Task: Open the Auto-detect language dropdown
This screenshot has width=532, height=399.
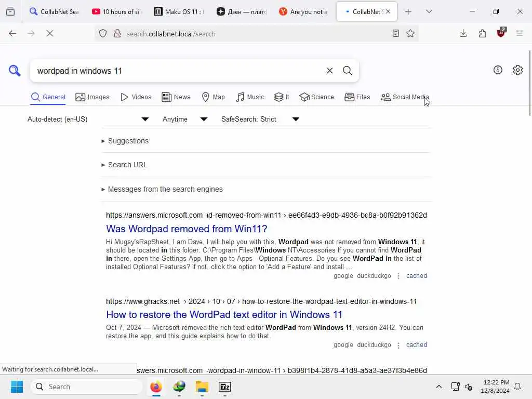Action: 88,119
